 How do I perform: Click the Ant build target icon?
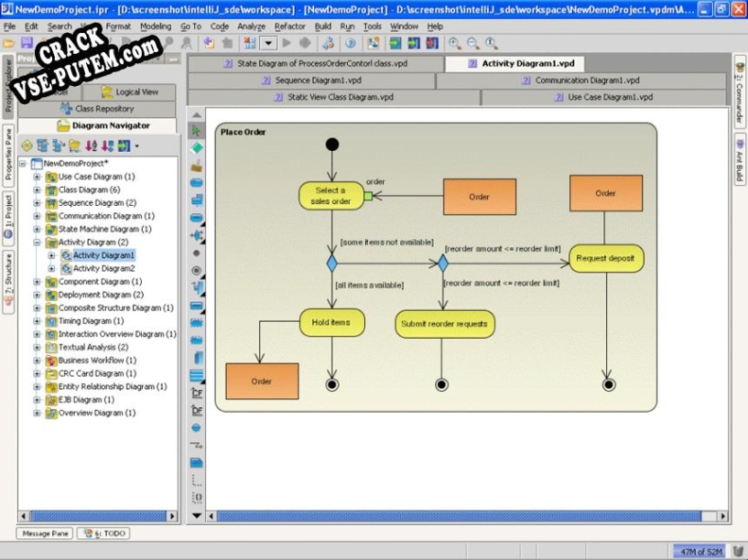click(x=328, y=43)
